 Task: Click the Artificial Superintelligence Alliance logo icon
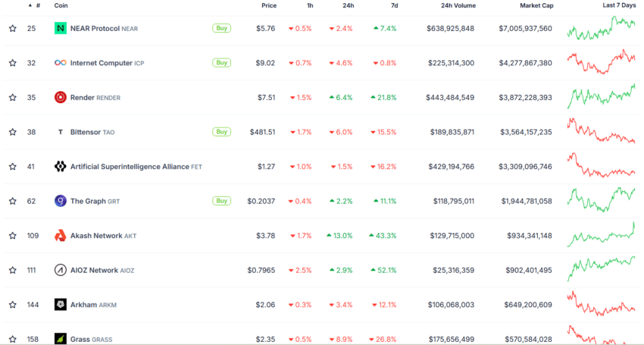[x=61, y=167]
